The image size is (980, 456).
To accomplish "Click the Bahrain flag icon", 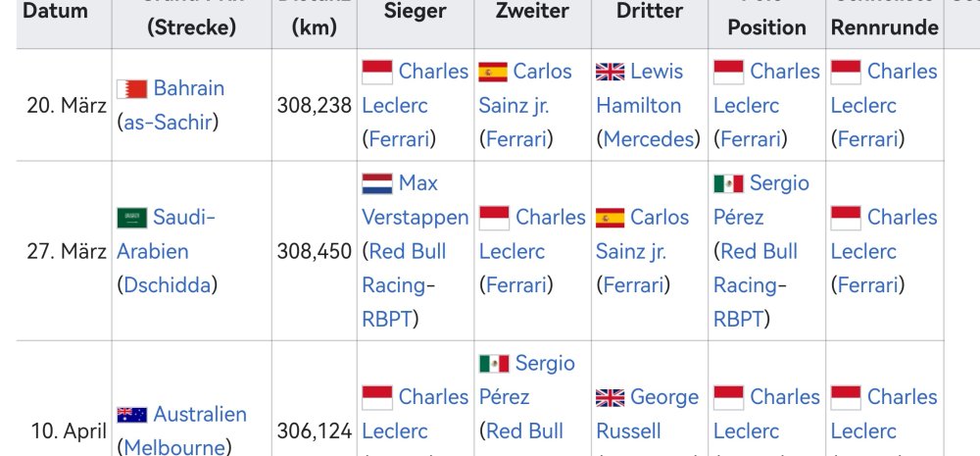I will coord(131,89).
